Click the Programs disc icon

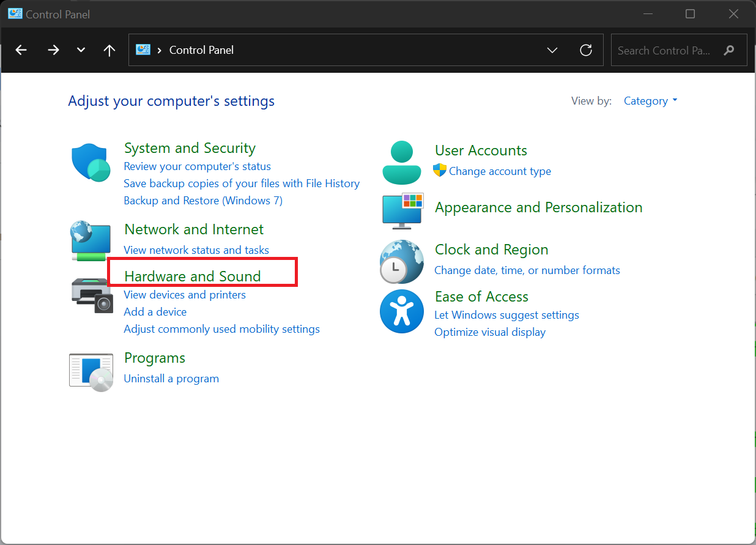pyautogui.click(x=91, y=372)
